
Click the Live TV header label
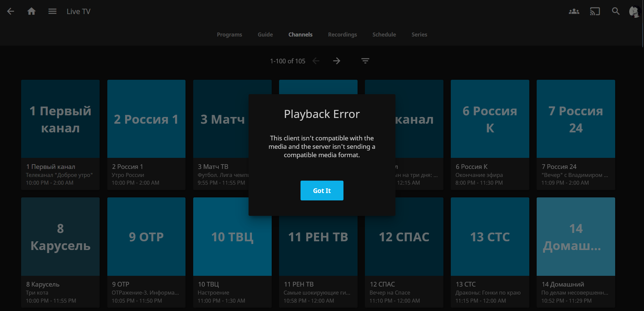pyautogui.click(x=78, y=11)
